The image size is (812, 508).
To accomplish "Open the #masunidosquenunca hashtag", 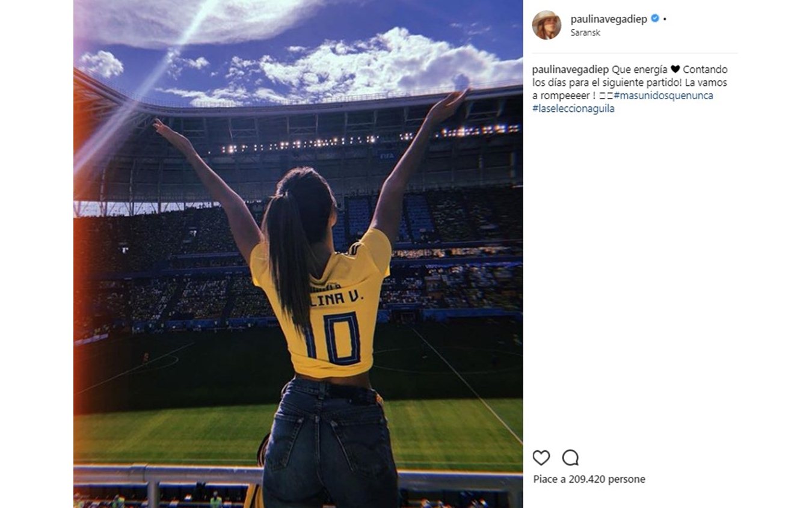I will tap(663, 96).
